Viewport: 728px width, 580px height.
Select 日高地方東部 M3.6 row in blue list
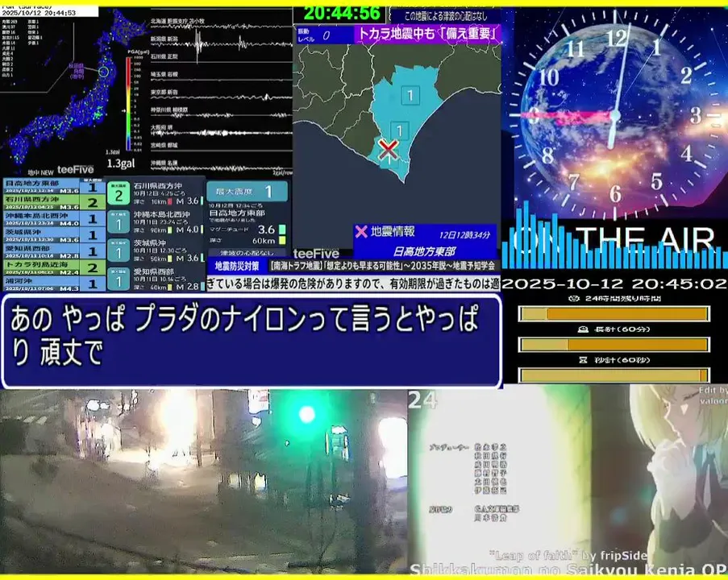pos(54,186)
